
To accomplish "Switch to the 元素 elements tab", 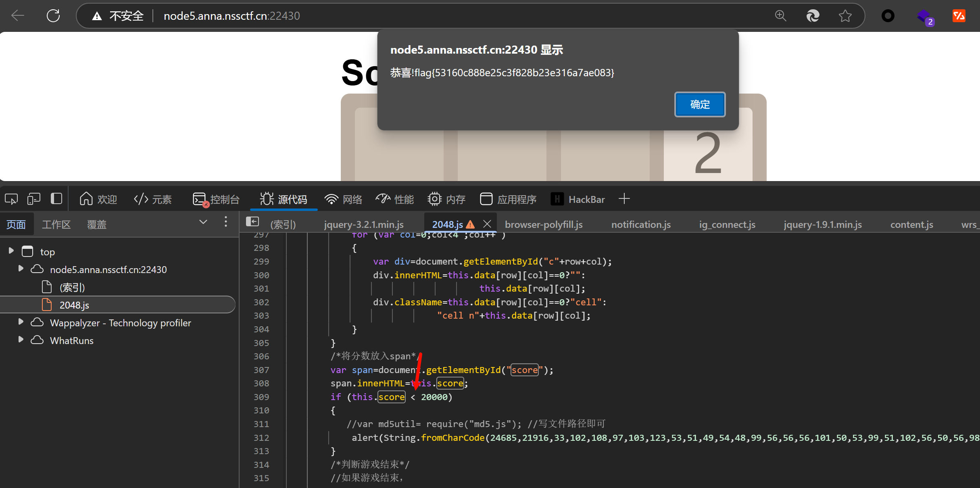I will point(153,199).
